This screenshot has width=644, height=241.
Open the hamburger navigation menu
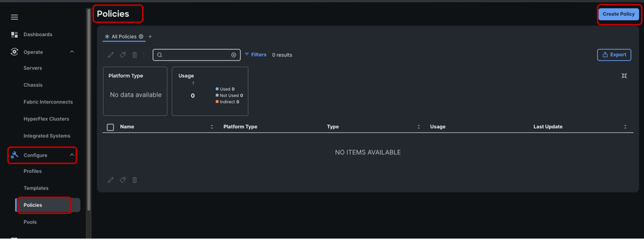coord(14,17)
